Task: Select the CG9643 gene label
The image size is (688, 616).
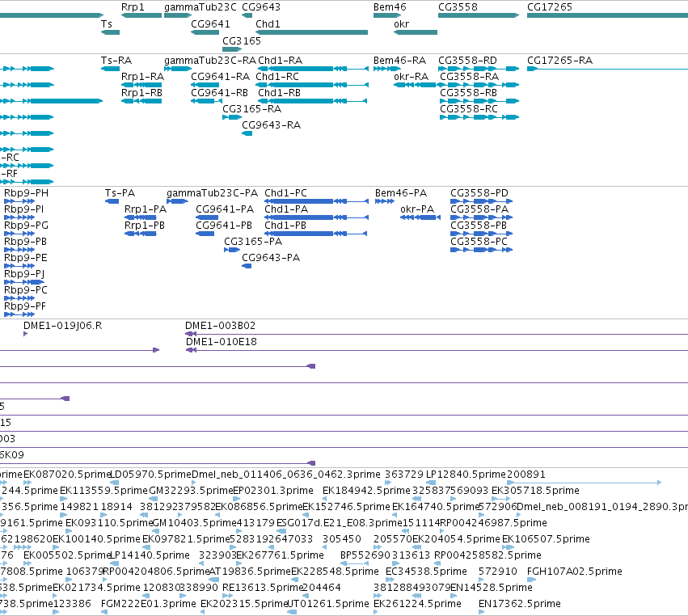Action: coord(261,7)
